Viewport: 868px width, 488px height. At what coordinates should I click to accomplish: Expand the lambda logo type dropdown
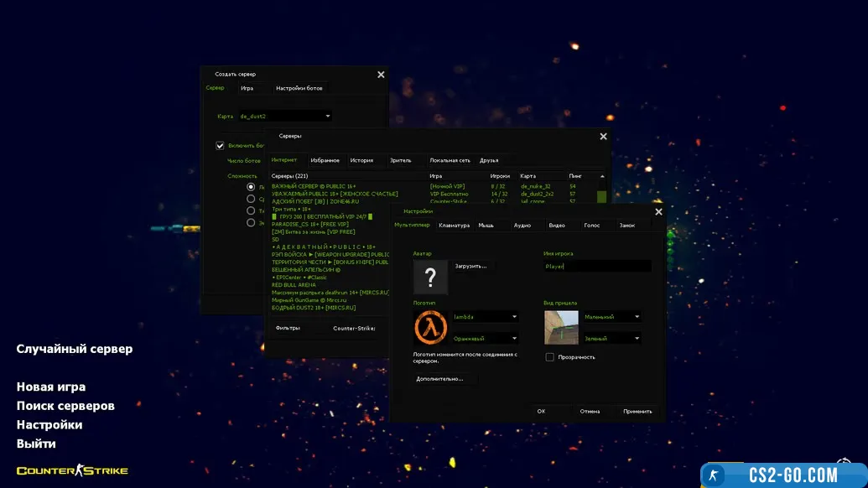click(x=514, y=317)
